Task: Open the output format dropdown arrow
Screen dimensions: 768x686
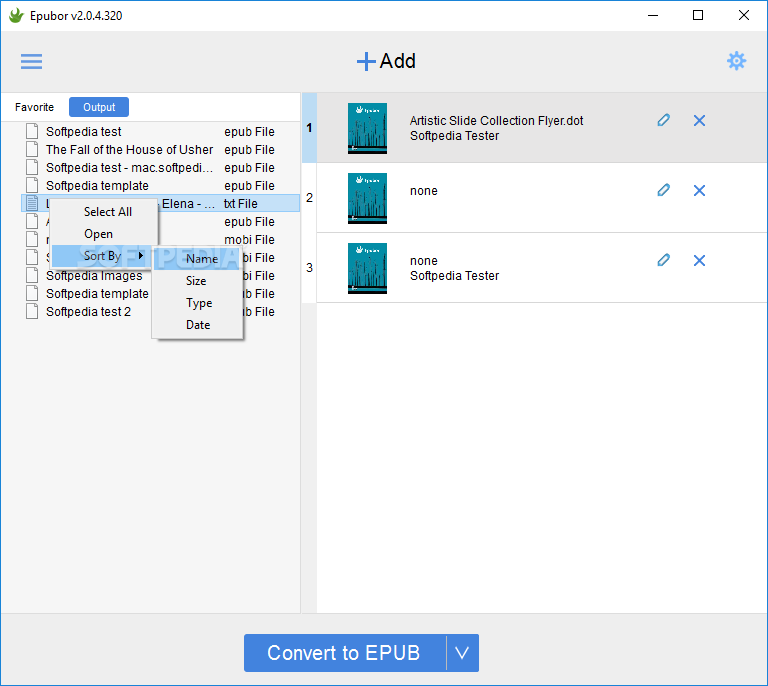Action: [x=462, y=653]
